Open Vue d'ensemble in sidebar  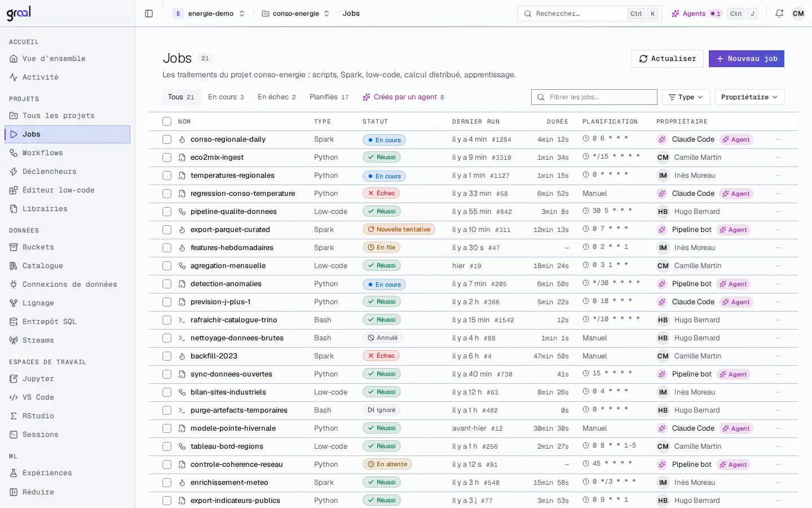(x=68, y=59)
